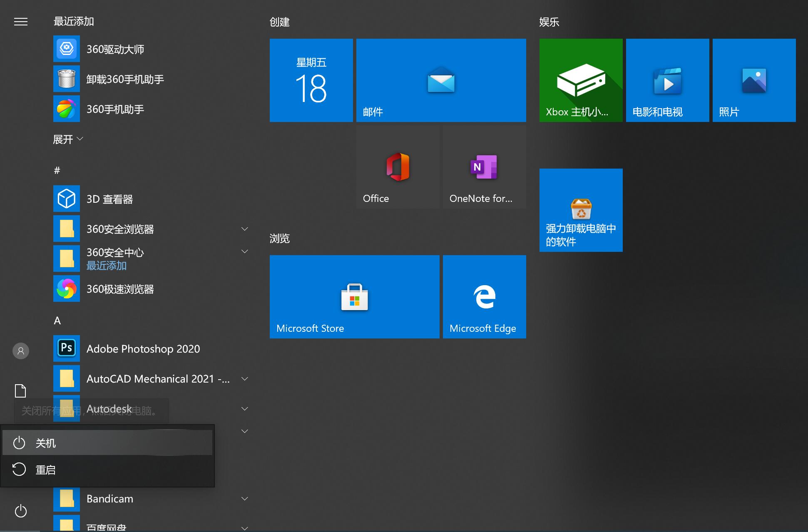Click the power icon in sidebar
This screenshot has width=808, height=532.
click(21, 511)
